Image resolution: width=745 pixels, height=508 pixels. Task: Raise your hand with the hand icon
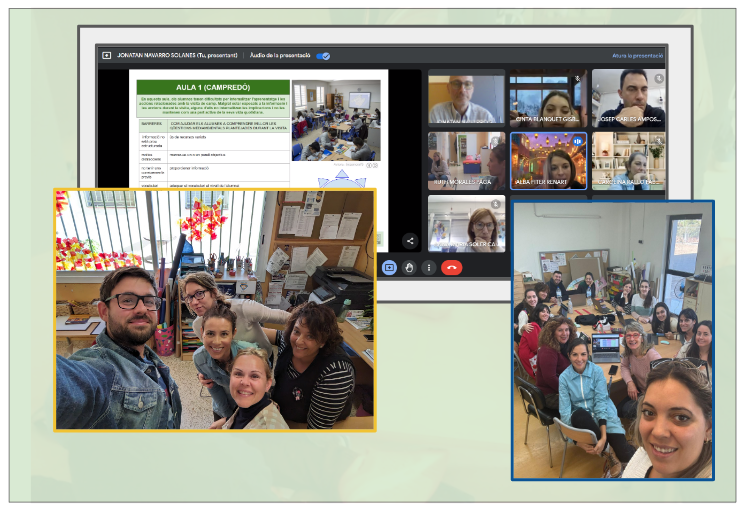(x=409, y=267)
